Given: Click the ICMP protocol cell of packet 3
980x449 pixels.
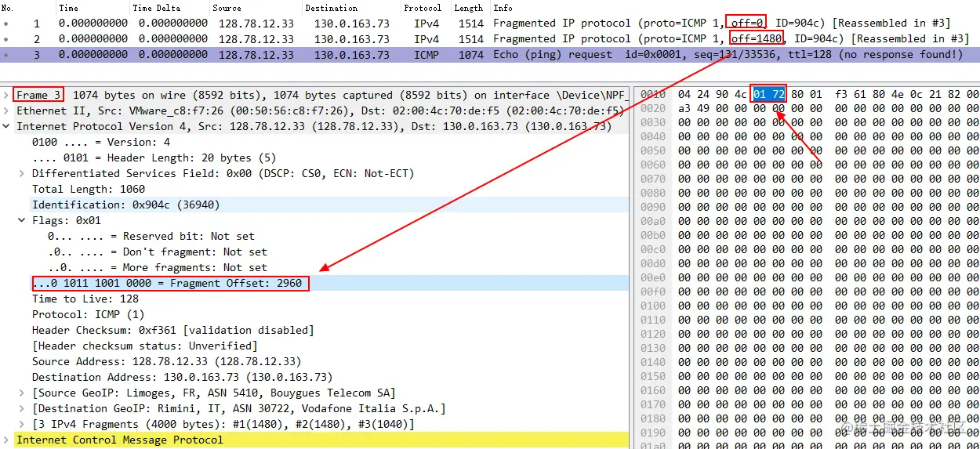Looking at the screenshot, I should tap(426, 54).
